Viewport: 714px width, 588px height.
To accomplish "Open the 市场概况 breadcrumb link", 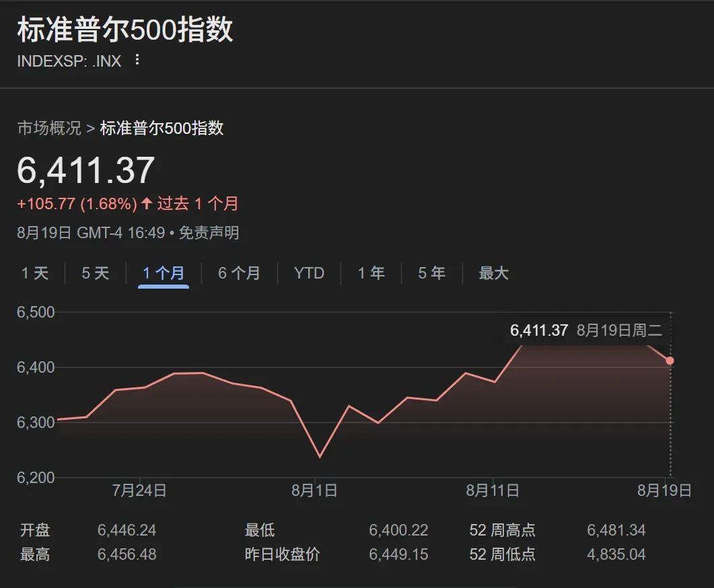I will [49, 128].
